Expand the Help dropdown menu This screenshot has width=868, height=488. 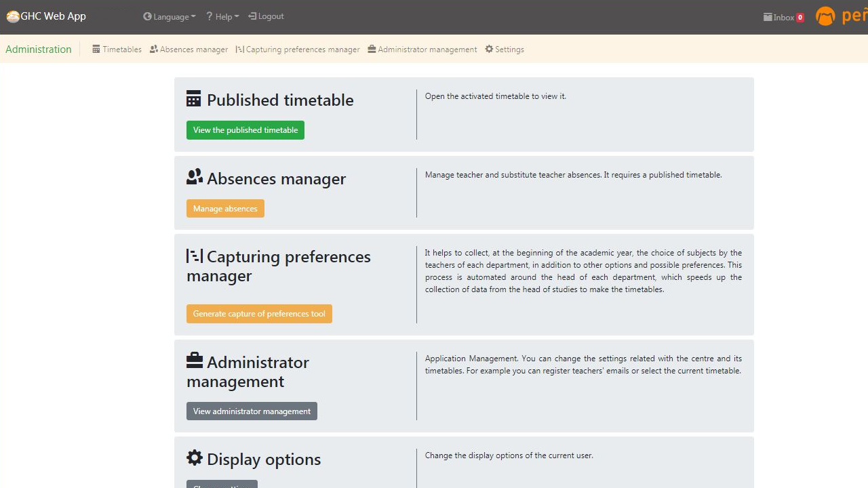click(222, 16)
